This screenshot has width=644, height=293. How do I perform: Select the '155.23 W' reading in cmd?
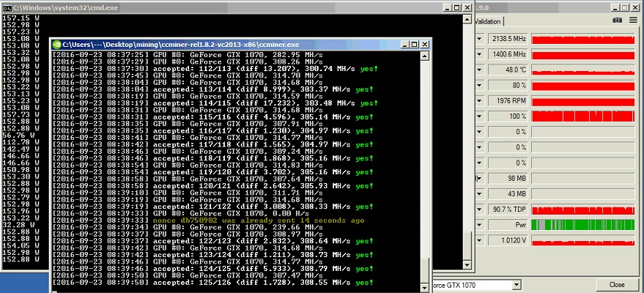[21, 100]
